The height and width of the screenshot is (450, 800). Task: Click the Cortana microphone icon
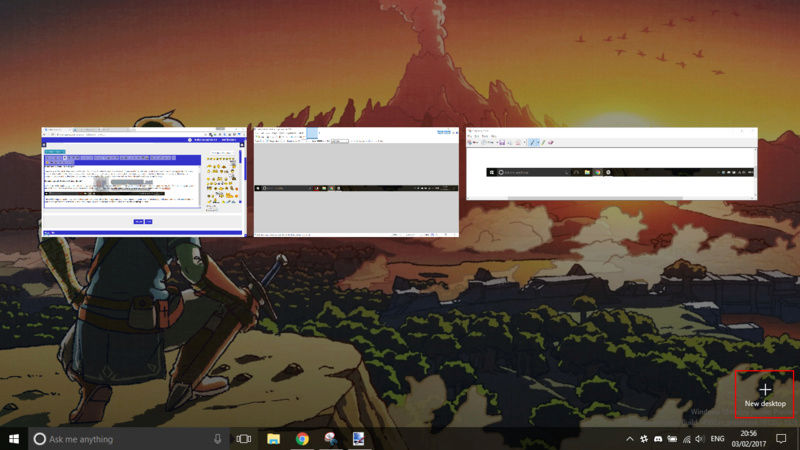coord(217,439)
